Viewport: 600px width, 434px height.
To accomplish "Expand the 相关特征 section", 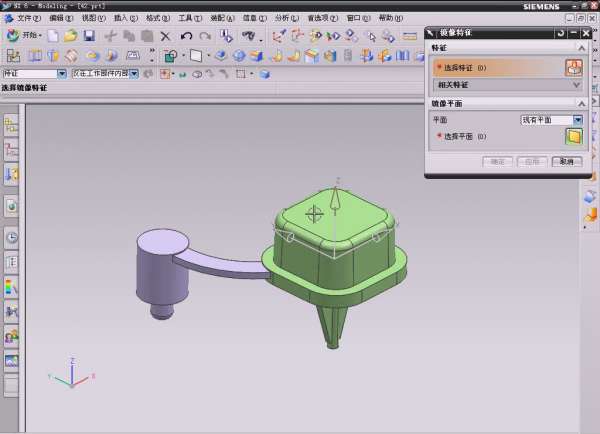I will point(576,85).
